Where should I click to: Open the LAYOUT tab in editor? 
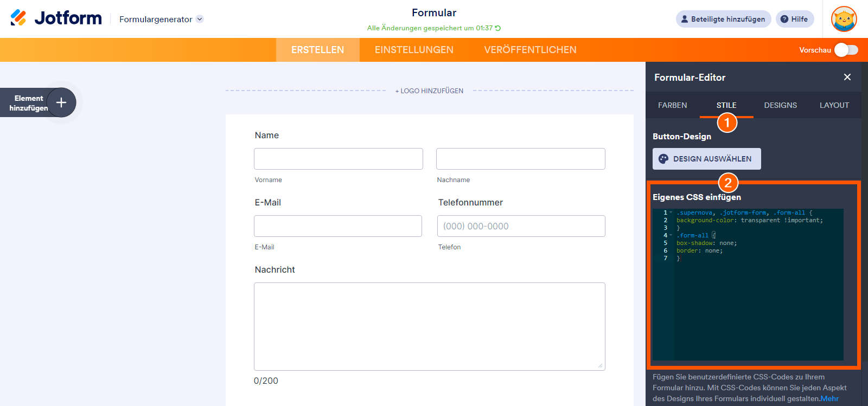pyautogui.click(x=834, y=105)
